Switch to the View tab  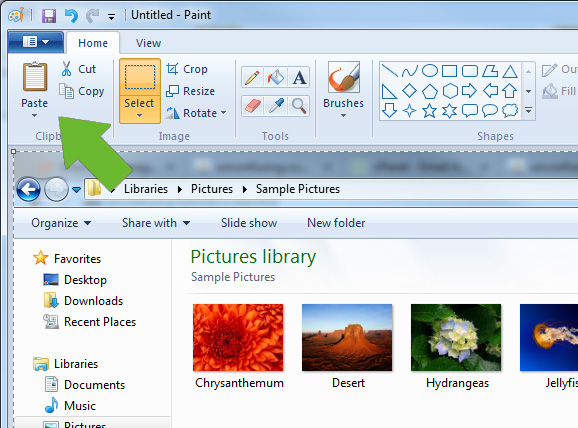(x=148, y=43)
